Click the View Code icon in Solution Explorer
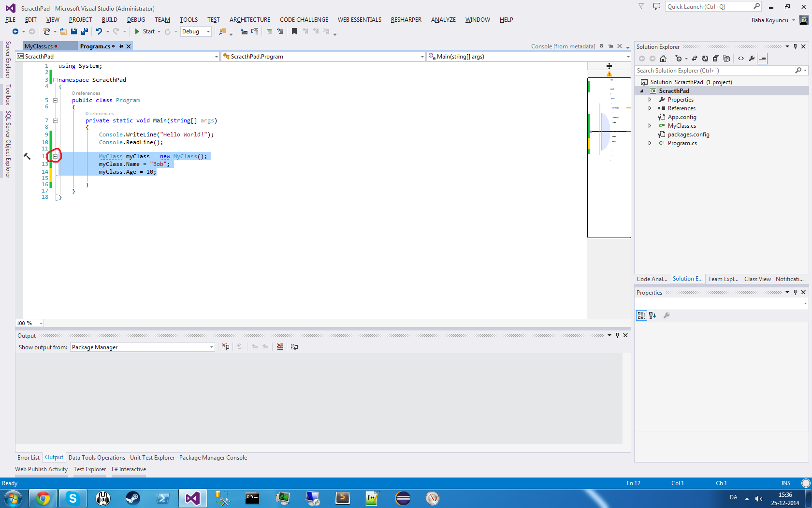The height and width of the screenshot is (508, 812). tap(741, 59)
